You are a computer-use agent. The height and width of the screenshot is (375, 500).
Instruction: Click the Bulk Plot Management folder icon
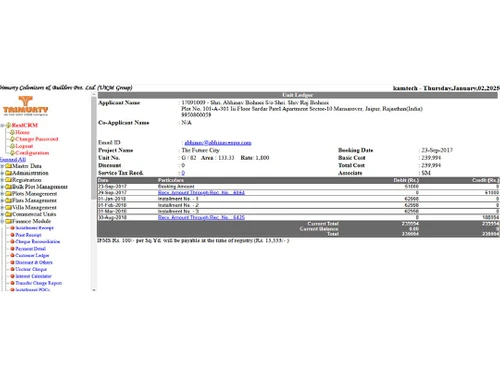[9, 187]
